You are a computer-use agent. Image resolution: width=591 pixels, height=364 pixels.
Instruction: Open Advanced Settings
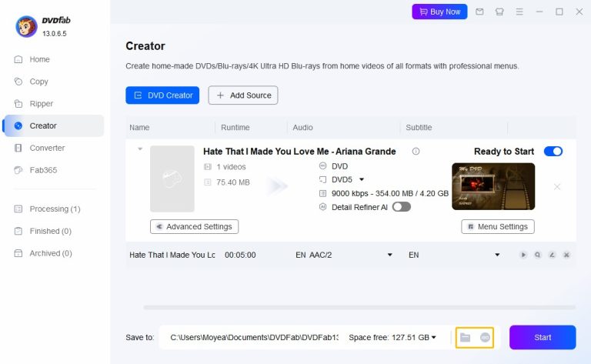pos(194,227)
